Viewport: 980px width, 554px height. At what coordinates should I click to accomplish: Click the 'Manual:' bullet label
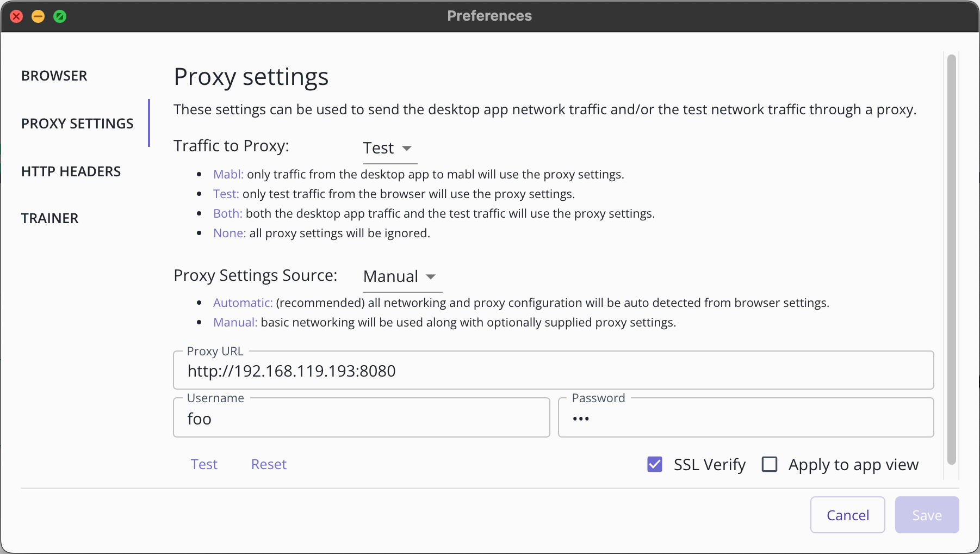point(235,322)
